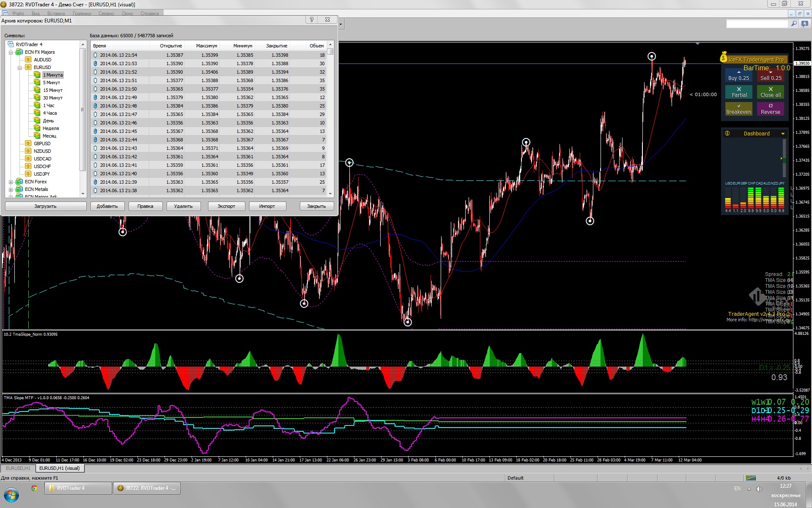Select the 1 Минута timeframe in tree
Image resolution: width=812 pixels, height=508 pixels.
point(53,75)
